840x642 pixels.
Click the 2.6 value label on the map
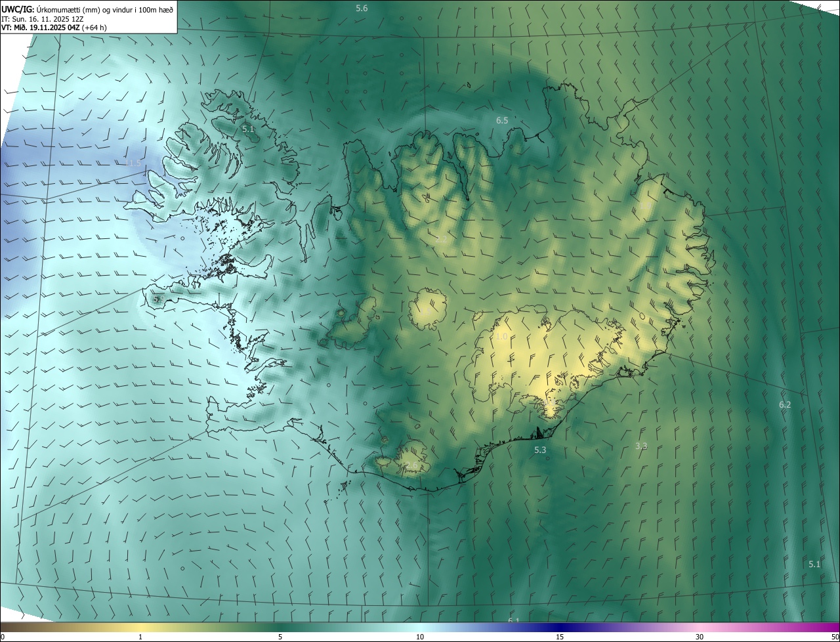tap(411, 465)
